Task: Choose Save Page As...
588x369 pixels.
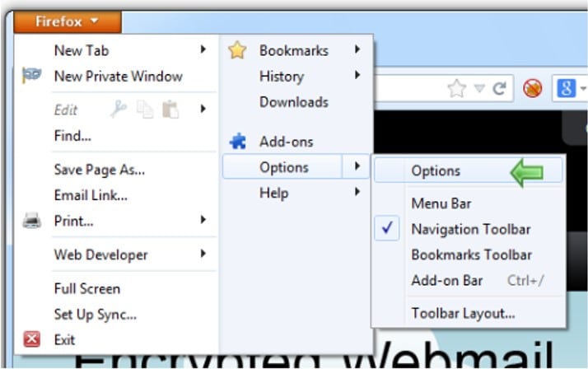Action: pos(100,170)
